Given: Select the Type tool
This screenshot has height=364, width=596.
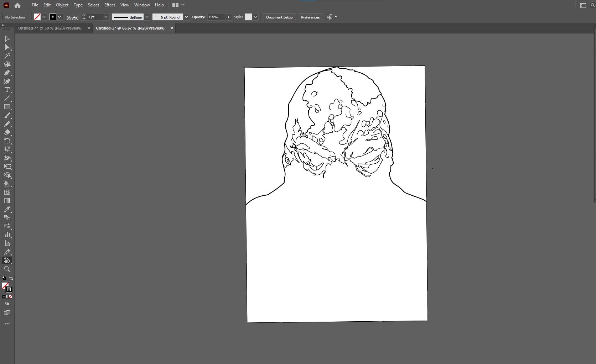Looking at the screenshot, I should [7, 90].
